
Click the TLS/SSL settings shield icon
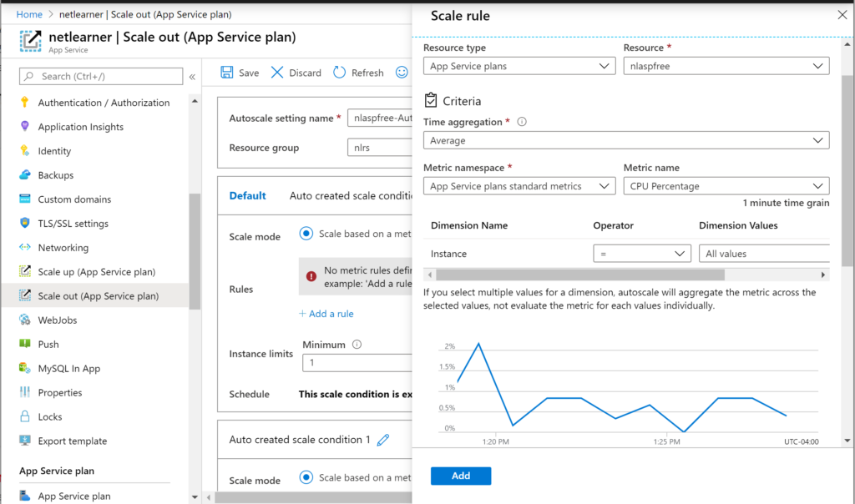24,223
